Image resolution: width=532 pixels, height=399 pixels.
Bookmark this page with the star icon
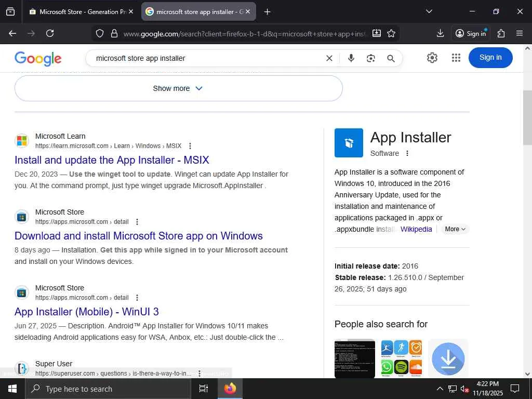[391, 33]
